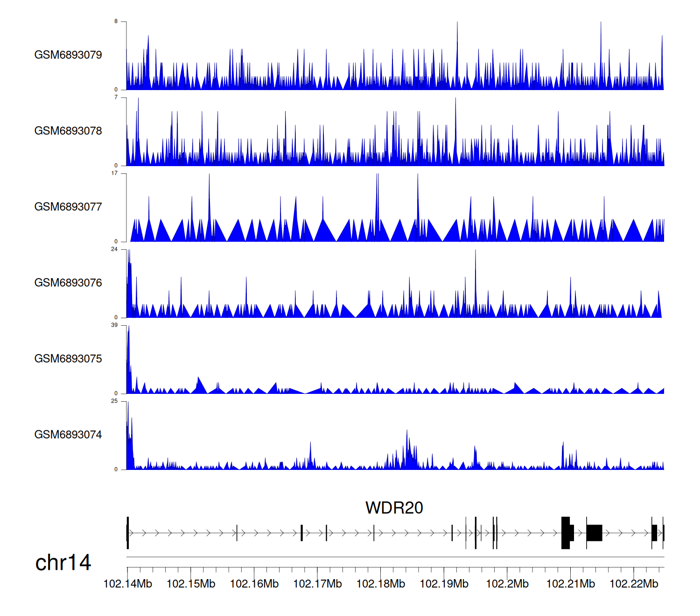Click the 102.22Mb coordinate label

634,584
